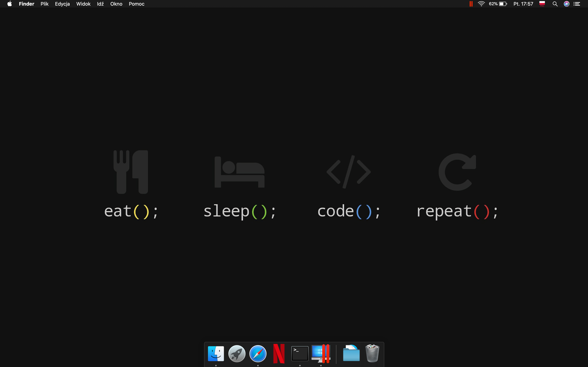Open Spotlight search magnifier
Viewport: 588px width, 367px height.
[x=555, y=4]
